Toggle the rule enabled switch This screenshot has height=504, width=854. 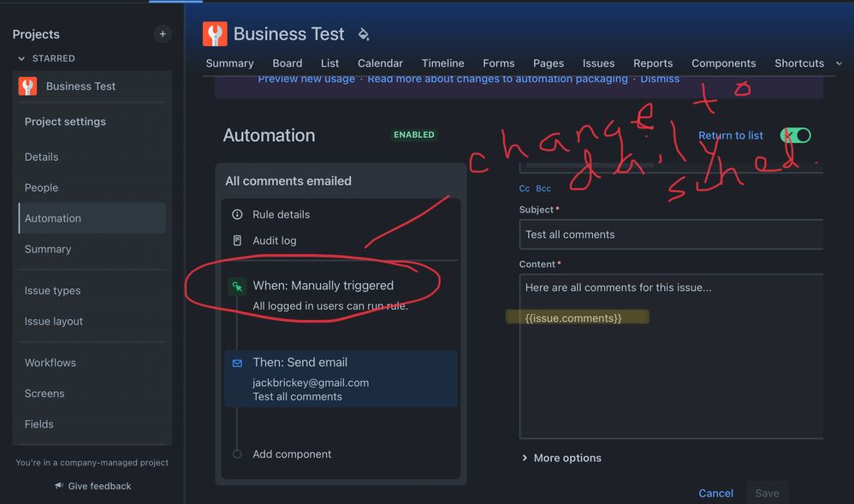[x=795, y=135]
